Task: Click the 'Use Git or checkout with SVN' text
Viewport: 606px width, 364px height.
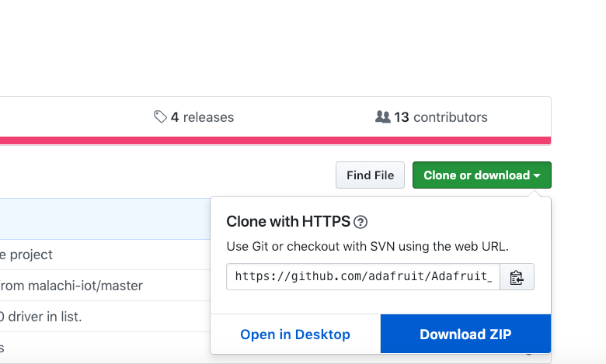Action: click(x=367, y=247)
